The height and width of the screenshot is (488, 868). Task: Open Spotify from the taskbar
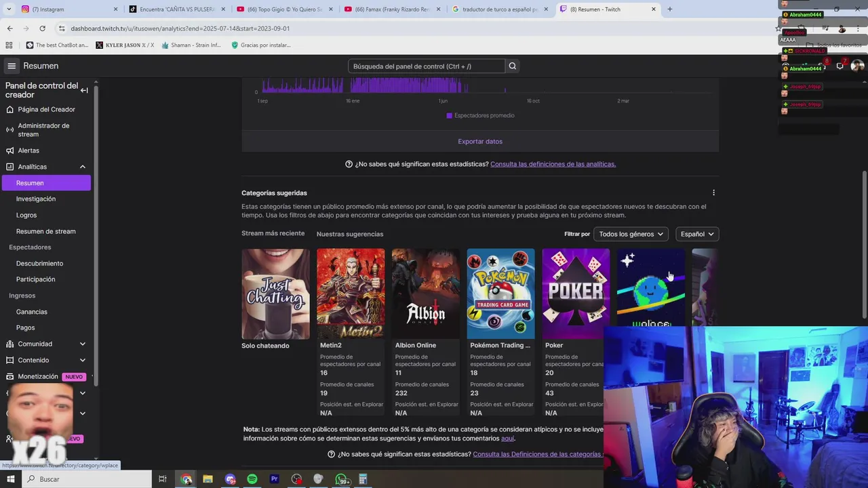pos(252,479)
